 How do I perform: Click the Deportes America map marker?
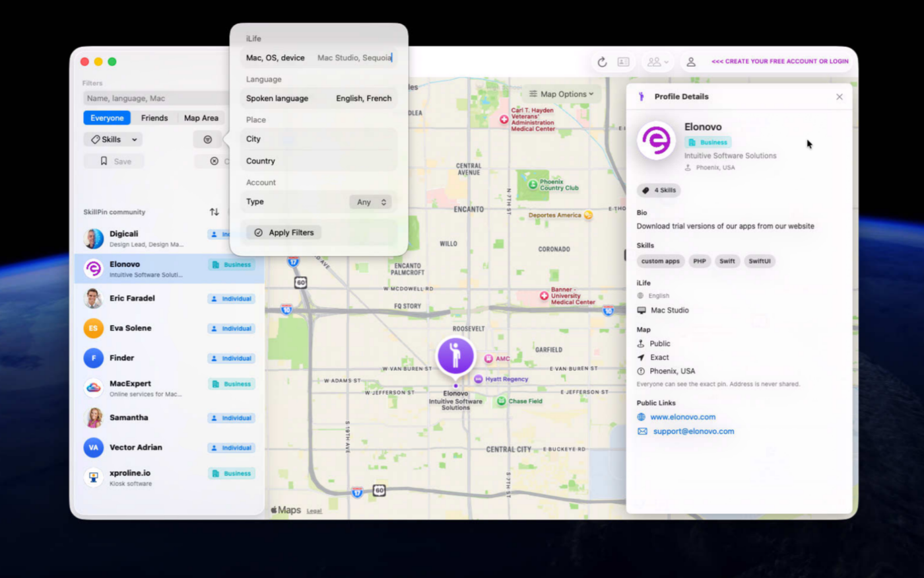click(588, 215)
